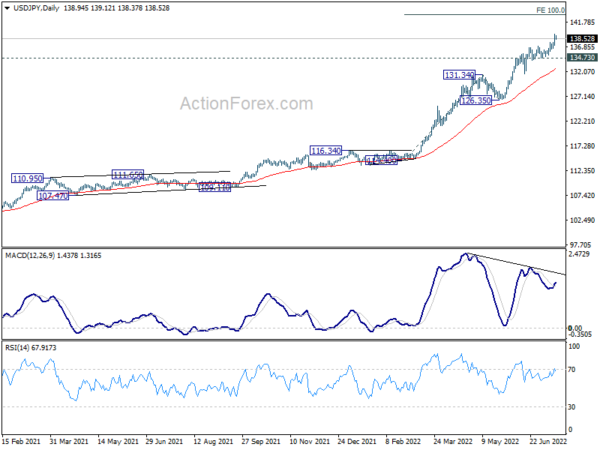600x450 pixels.
Task: Select the 24 Mar 2022 date label
Action: pyautogui.click(x=453, y=441)
